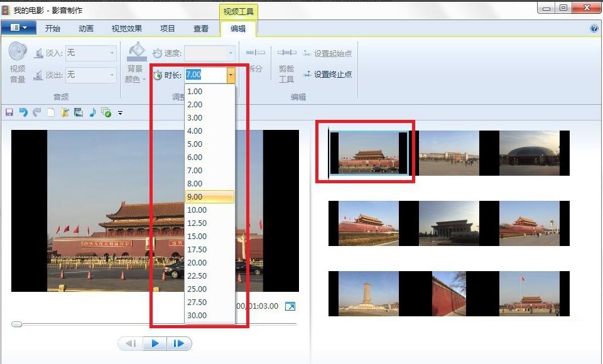Choose 1.00 from duration list
The image size is (603, 364).
click(x=210, y=92)
